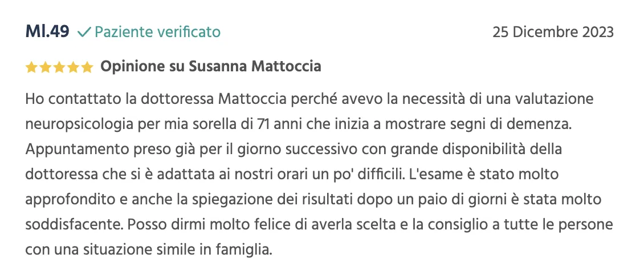Click the green verified checkmark icon
Image resolution: width=644 pixels, height=274 pixels.
point(84,31)
